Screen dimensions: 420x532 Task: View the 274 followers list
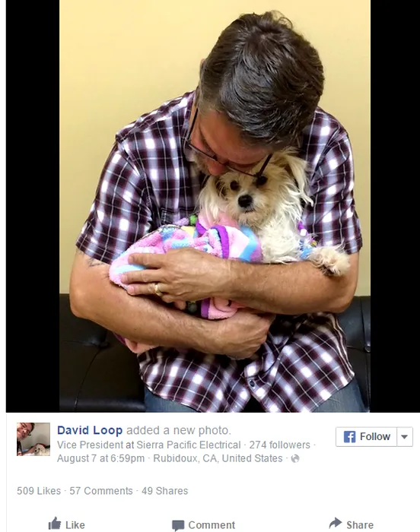click(280, 445)
